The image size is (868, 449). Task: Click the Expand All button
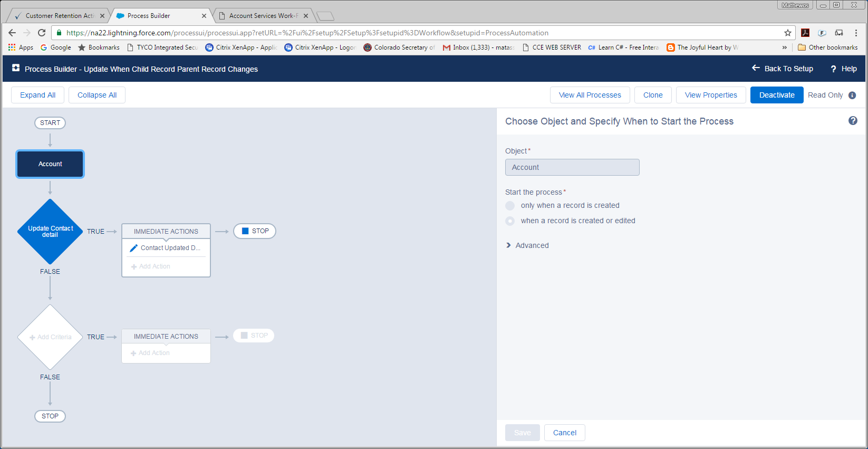point(37,95)
